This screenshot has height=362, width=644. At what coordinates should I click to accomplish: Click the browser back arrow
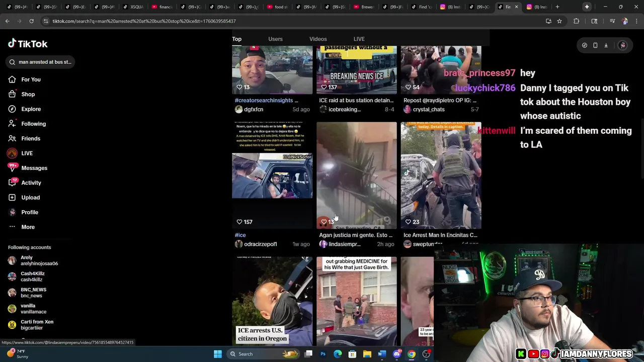point(7,21)
